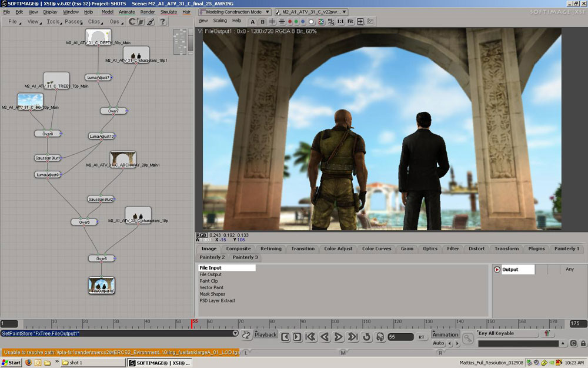This screenshot has width=588, height=368.
Task: Select File Output in the operator list
Action: coord(211,274)
